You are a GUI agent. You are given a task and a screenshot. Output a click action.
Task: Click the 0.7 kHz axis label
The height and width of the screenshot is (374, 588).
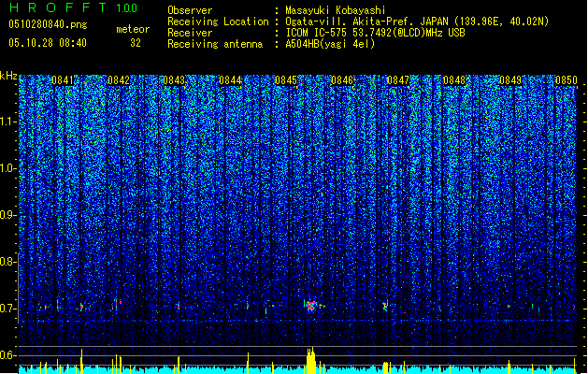click(7, 309)
